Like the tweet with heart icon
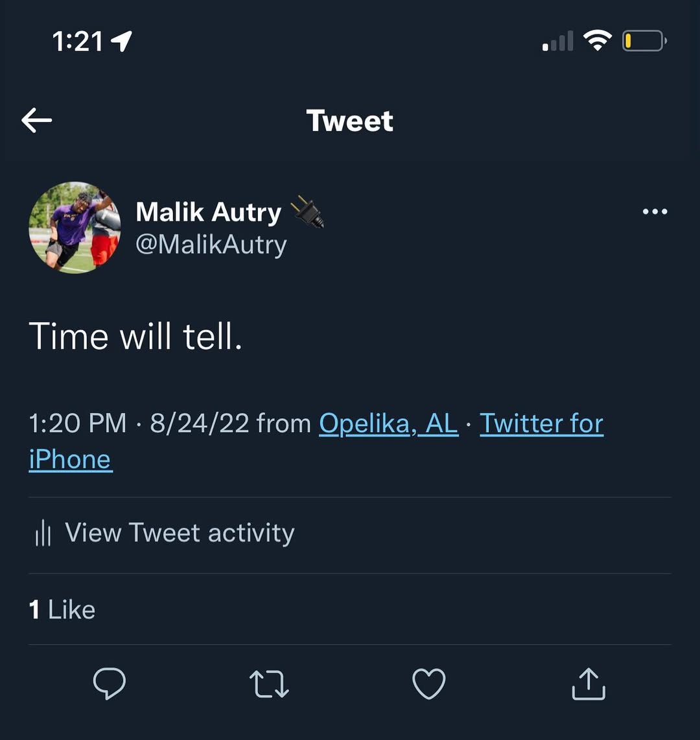The height and width of the screenshot is (740, 700). pos(429,684)
